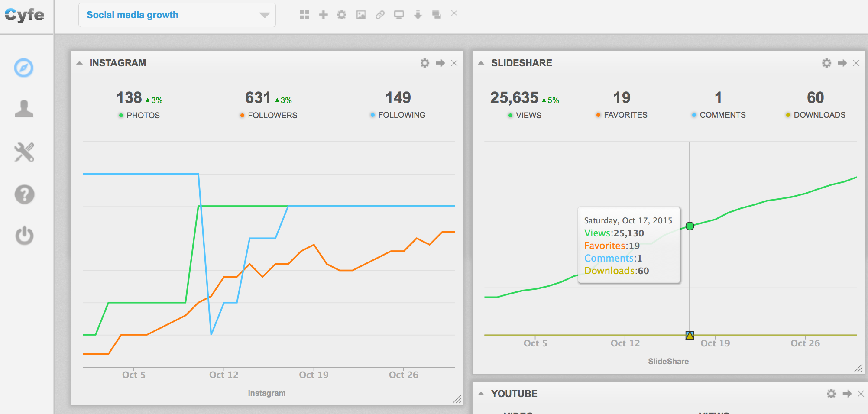Open the tools wrench icon in sidebar
Image resolution: width=868 pixels, height=414 pixels.
[24, 152]
